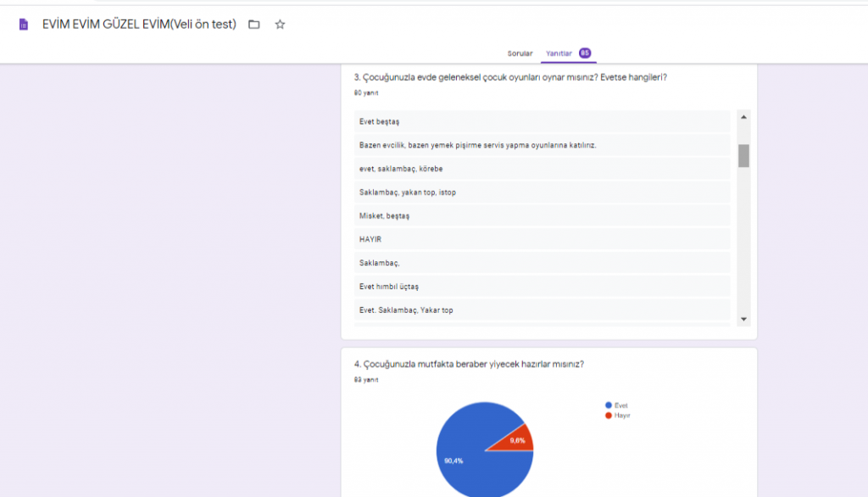Click the "Misket, beştaş" response
This screenshot has width=868, height=497.
(542, 216)
